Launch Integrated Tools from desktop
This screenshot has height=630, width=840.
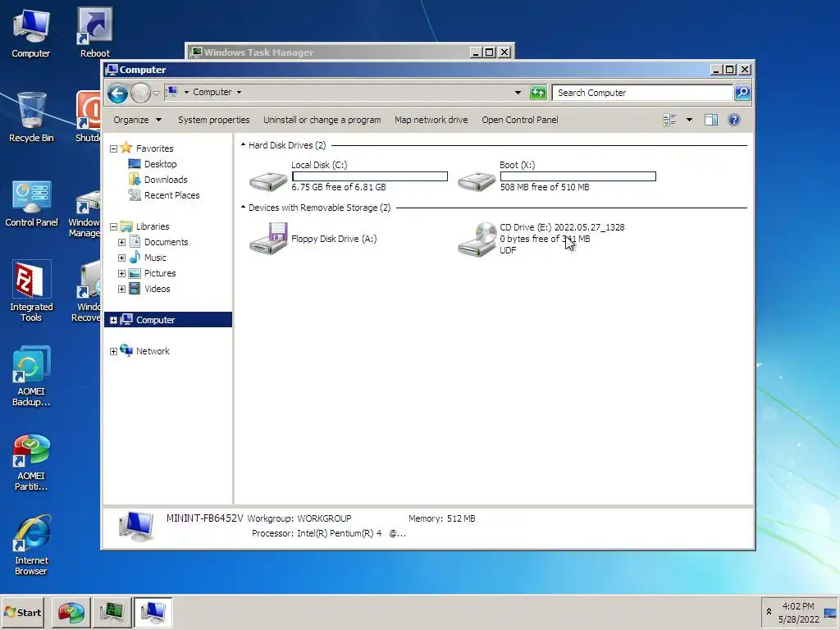click(x=31, y=291)
